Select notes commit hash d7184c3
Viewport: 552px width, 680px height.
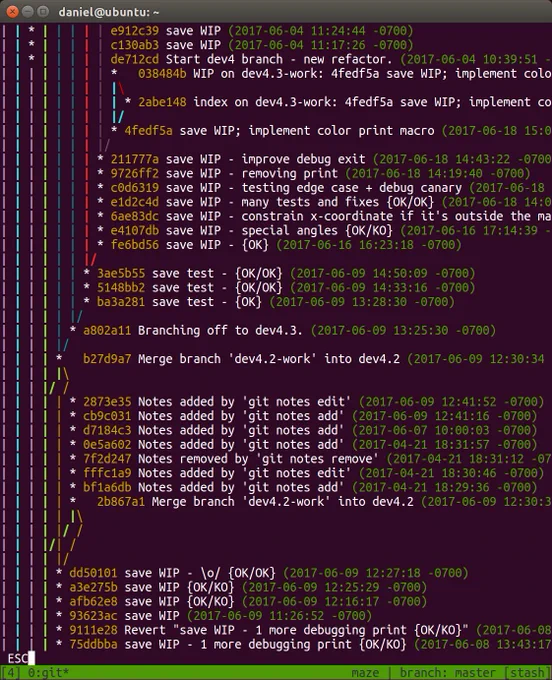pyautogui.click(x=107, y=431)
